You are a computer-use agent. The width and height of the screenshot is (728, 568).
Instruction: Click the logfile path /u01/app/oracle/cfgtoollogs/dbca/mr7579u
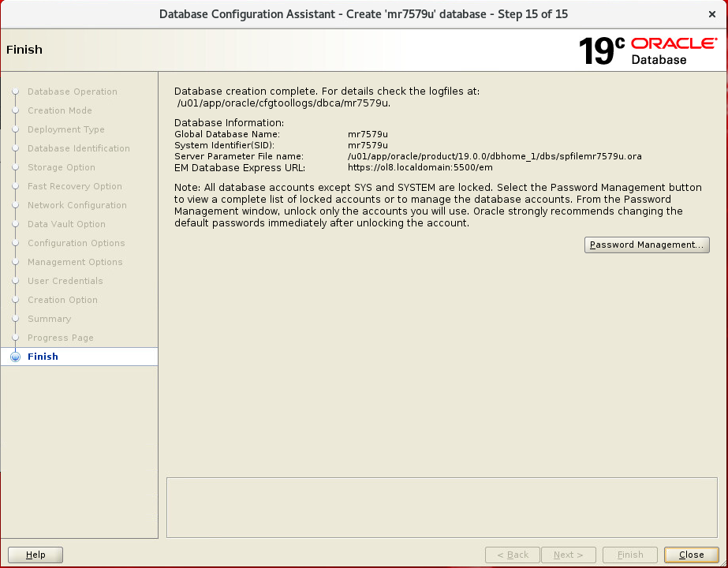coord(284,103)
